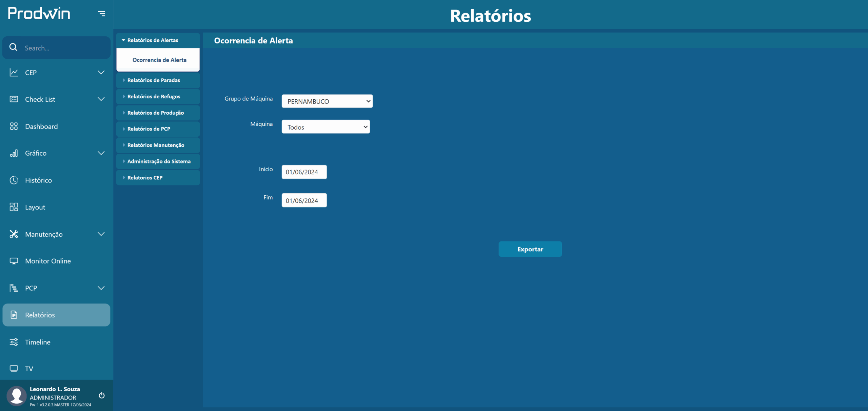Screen dimensions: 868x411
Task: Collapse the Relatórios de Alertas section
Action: pyautogui.click(x=158, y=40)
